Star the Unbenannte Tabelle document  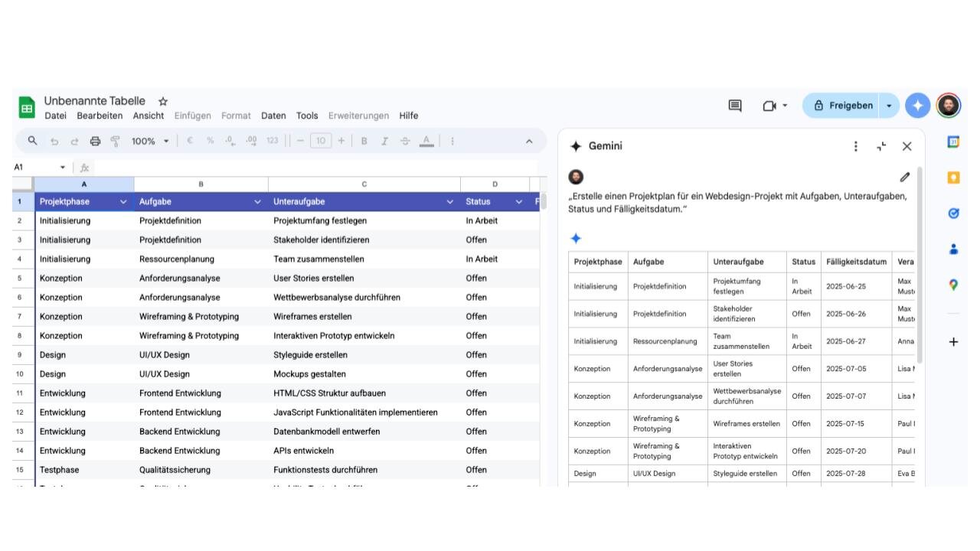(x=163, y=101)
